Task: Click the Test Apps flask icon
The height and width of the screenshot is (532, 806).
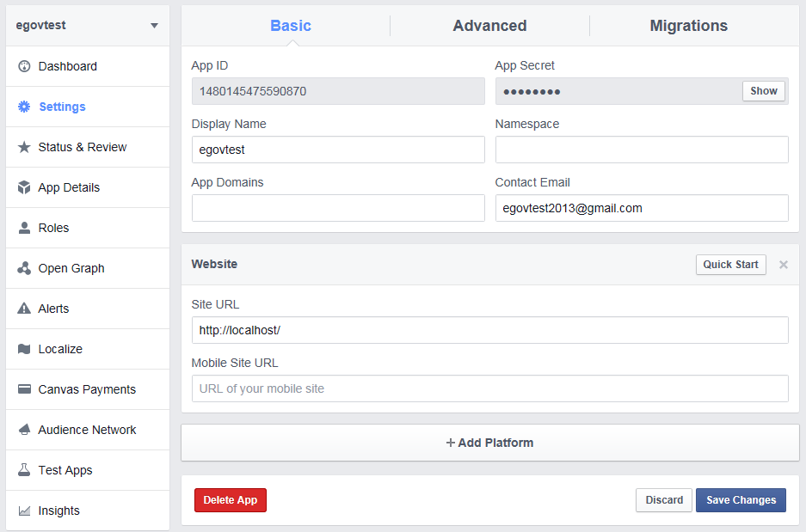Action: coord(24,470)
